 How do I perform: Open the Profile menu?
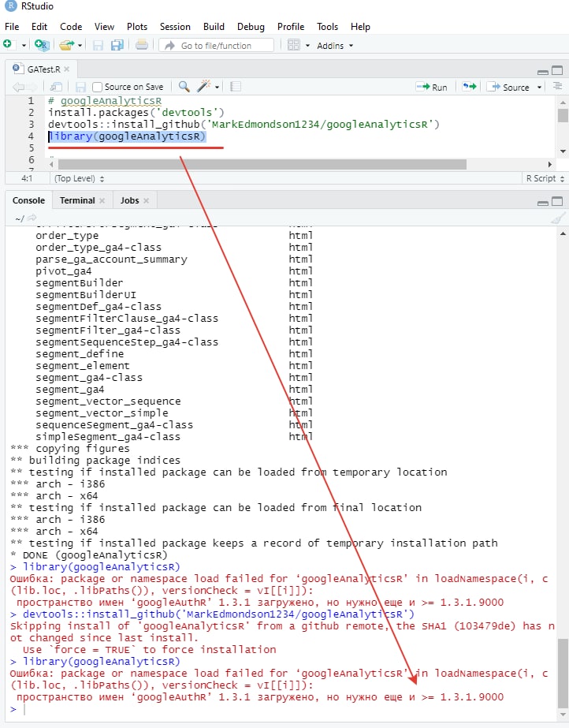pos(291,27)
